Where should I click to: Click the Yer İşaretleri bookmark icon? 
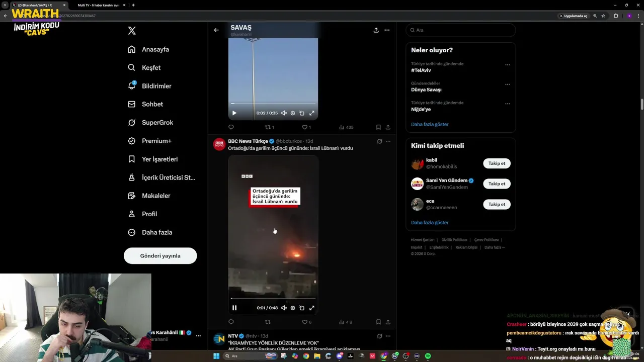pyautogui.click(x=132, y=159)
